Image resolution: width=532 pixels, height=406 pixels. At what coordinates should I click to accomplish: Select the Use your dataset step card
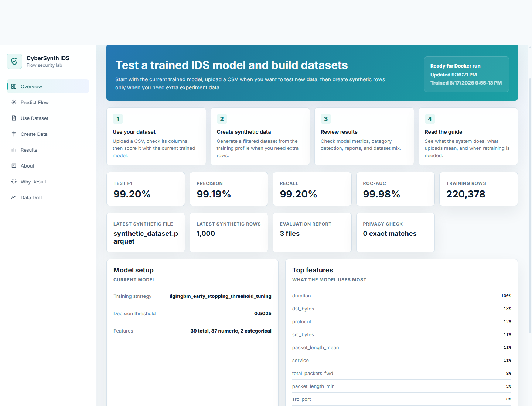pos(156,137)
